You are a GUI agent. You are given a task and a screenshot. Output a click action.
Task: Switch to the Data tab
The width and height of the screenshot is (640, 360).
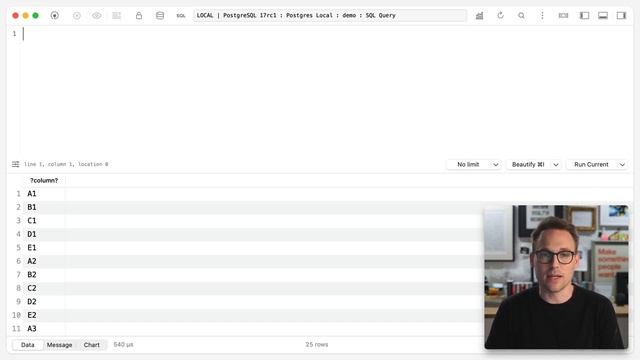[28, 345]
